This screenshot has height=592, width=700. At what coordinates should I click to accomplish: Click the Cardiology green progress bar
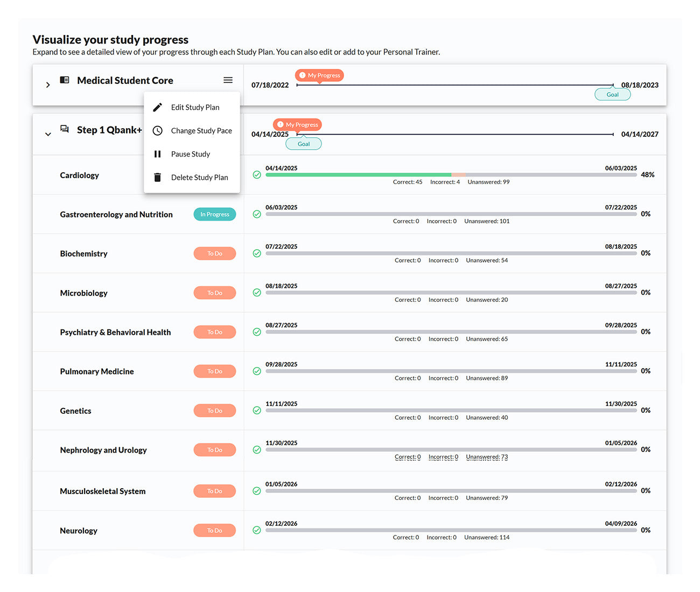coord(358,175)
